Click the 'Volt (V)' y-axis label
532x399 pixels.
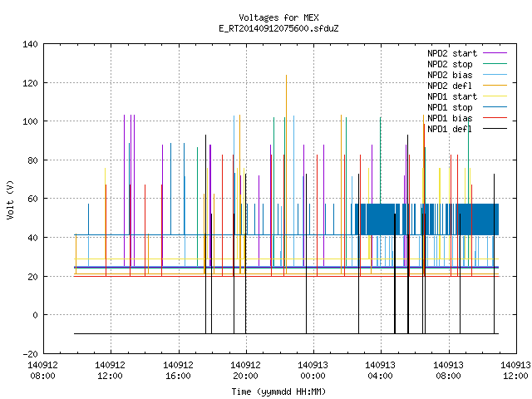point(10,199)
